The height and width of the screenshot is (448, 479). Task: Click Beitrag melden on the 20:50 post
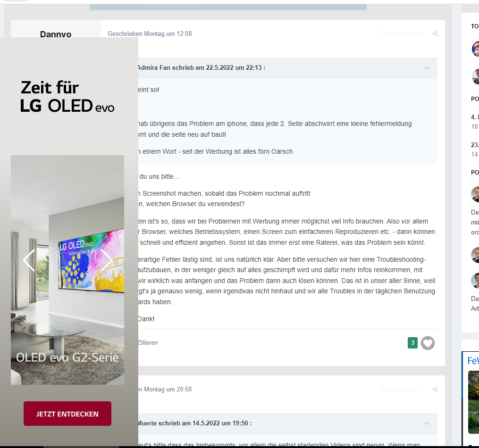pos(401,390)
